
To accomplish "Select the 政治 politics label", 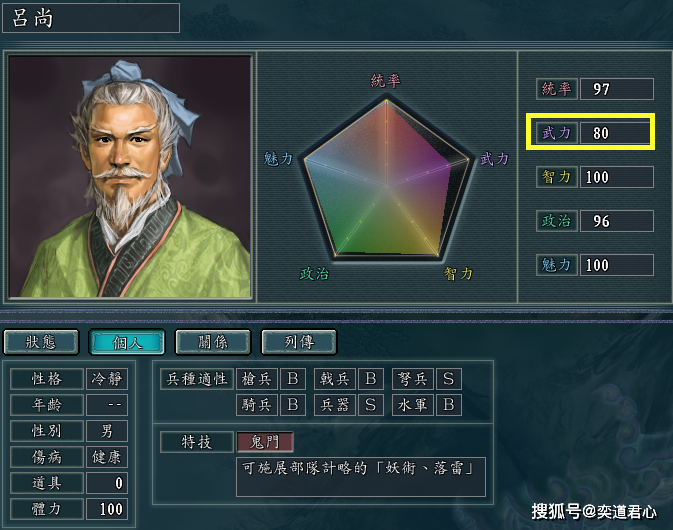I will [x=557, y=221].
